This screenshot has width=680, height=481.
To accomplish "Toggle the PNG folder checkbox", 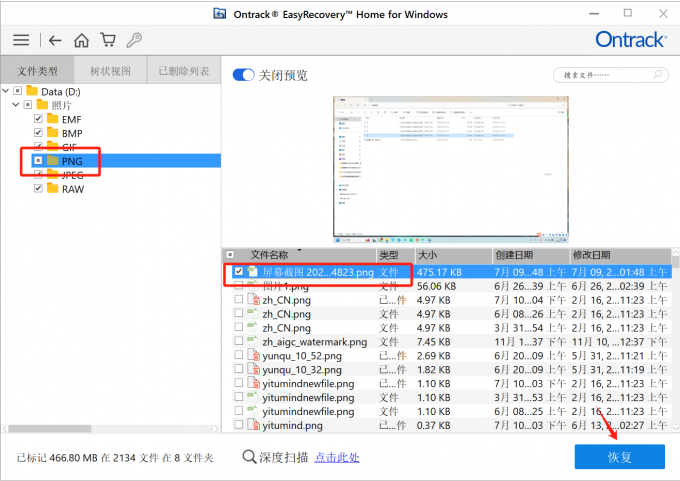I will tap(38, 160).
